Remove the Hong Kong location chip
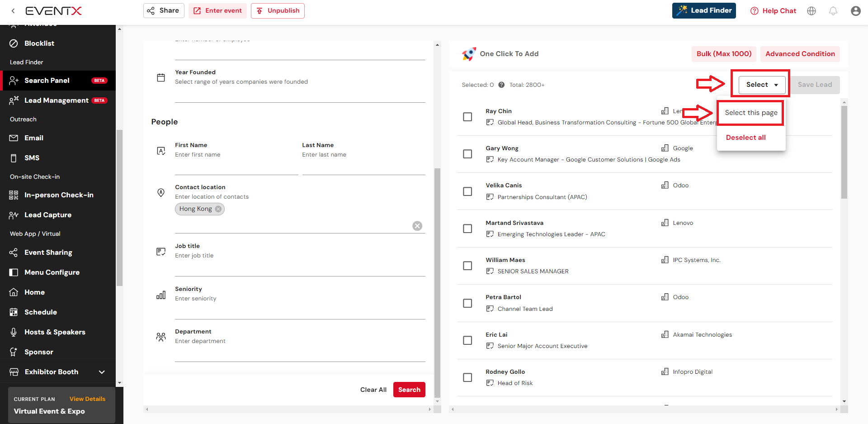 (x=218, y=209)
